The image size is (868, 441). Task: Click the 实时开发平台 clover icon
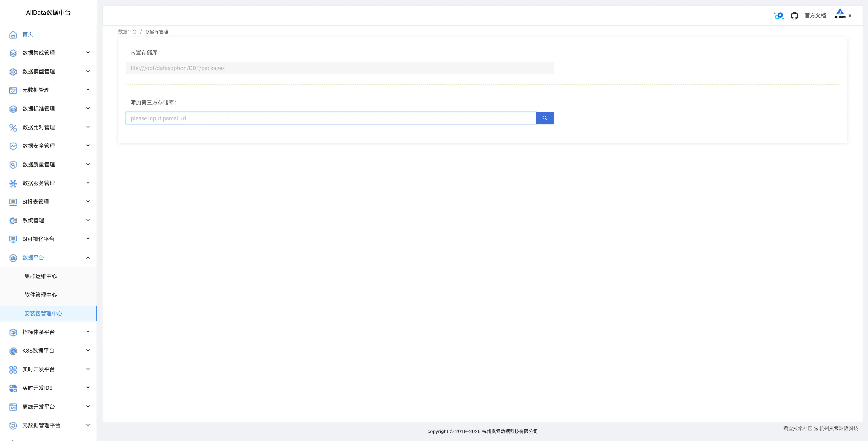click(x=13, y=369)
